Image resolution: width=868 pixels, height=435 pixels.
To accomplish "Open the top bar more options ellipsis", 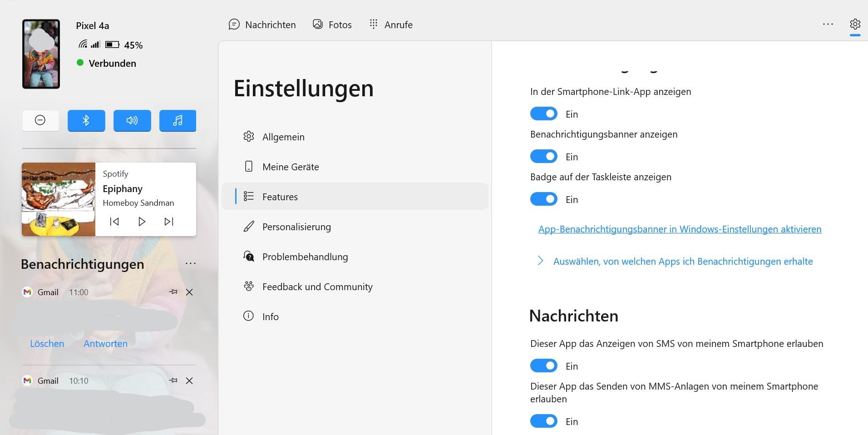I will pyautogui.click(x=828, y=24).
